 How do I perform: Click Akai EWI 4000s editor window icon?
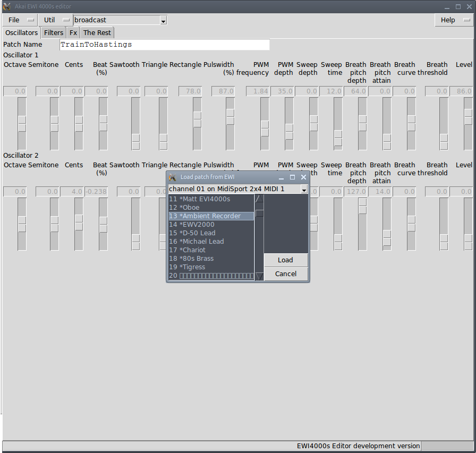[x=7, y=6]
